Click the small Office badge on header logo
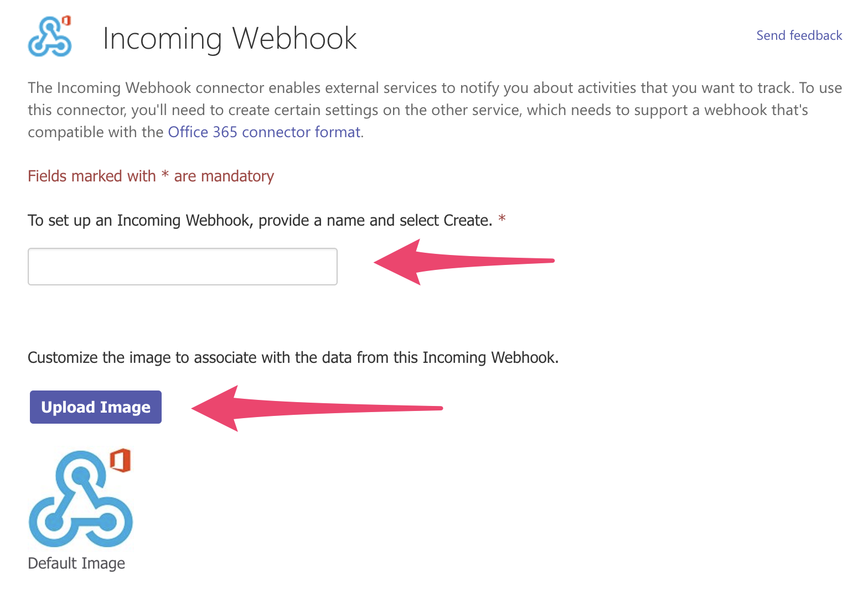Screen dimensions: 868x604 pyautogui.click(x=66, y=20)
